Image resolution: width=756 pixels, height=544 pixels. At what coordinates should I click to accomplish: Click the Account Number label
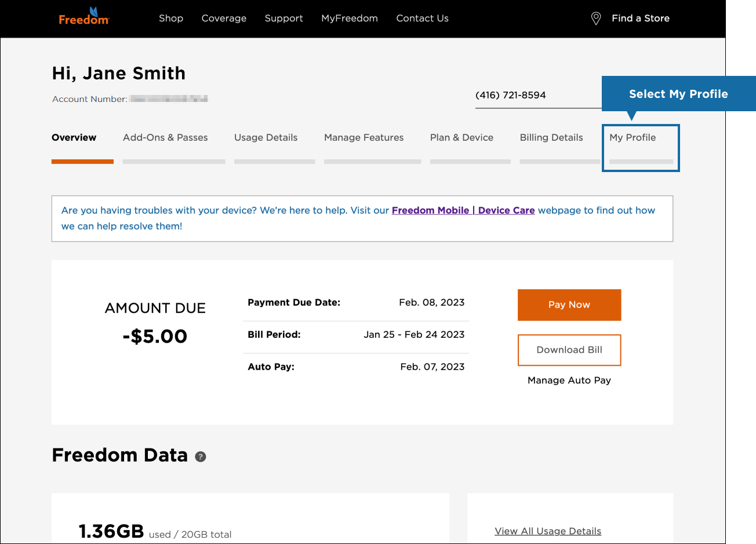[90, 99]
